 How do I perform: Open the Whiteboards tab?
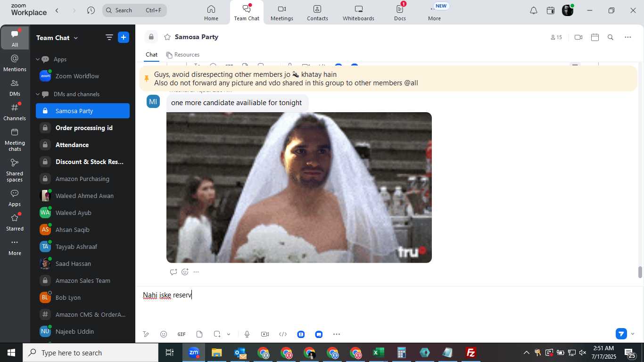[x=358, y=13]
